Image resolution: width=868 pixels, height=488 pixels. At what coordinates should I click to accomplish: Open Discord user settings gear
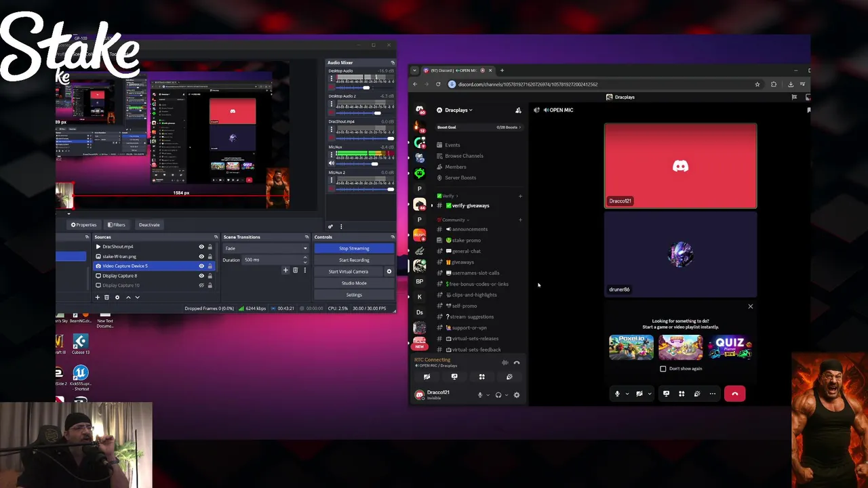(x=517, y=394)
